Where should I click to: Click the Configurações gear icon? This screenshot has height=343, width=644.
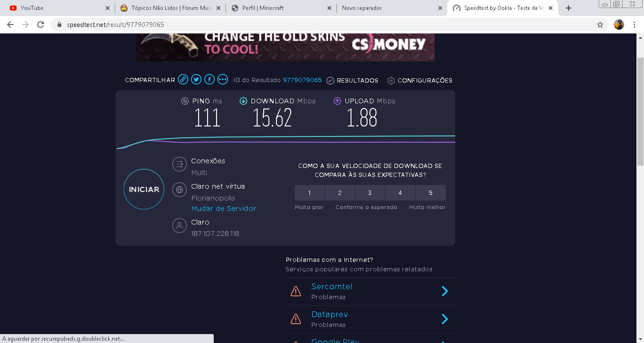(x=391, y=81)
